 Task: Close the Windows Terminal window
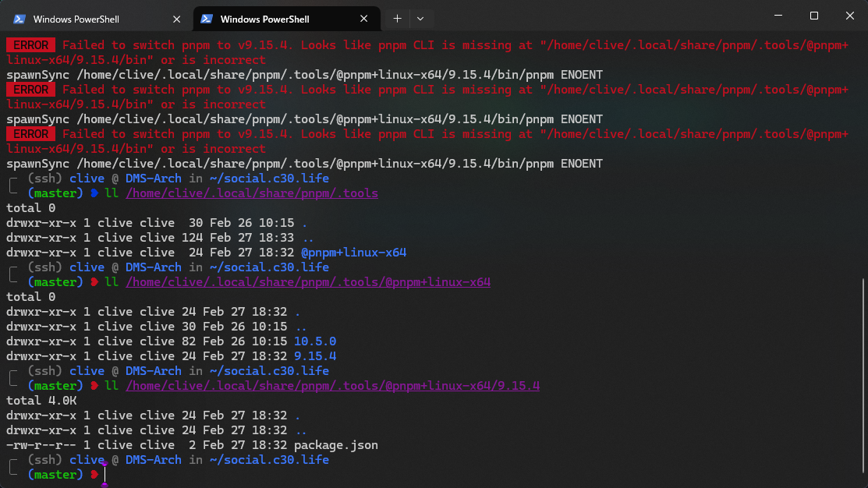(849, 16)
